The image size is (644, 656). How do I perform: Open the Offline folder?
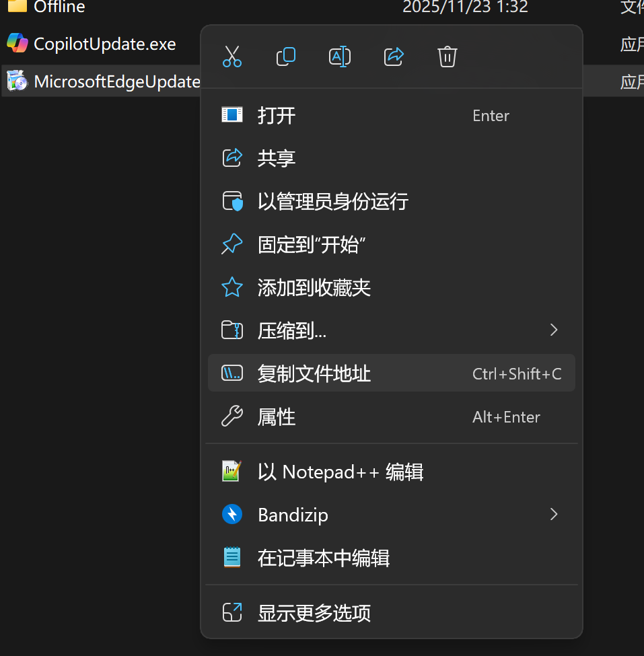59,7
